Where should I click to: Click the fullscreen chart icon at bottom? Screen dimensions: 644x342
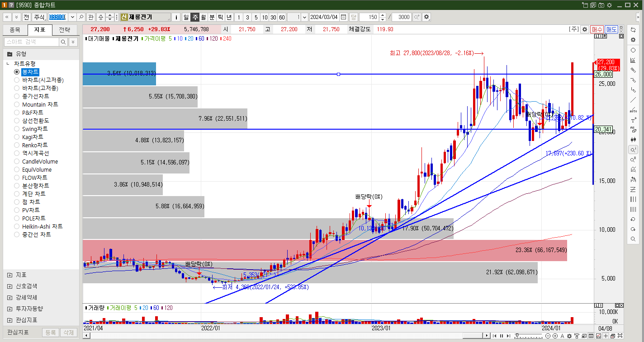(620, 336)
